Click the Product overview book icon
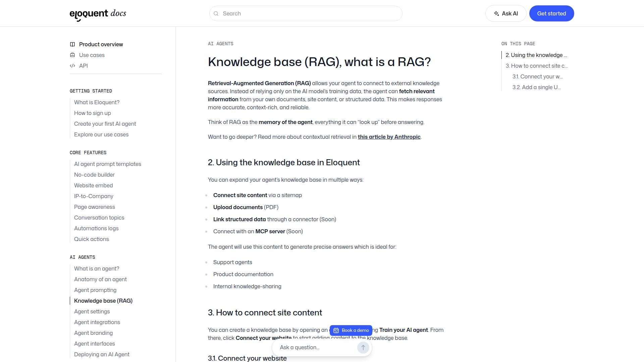 (72, 44)
